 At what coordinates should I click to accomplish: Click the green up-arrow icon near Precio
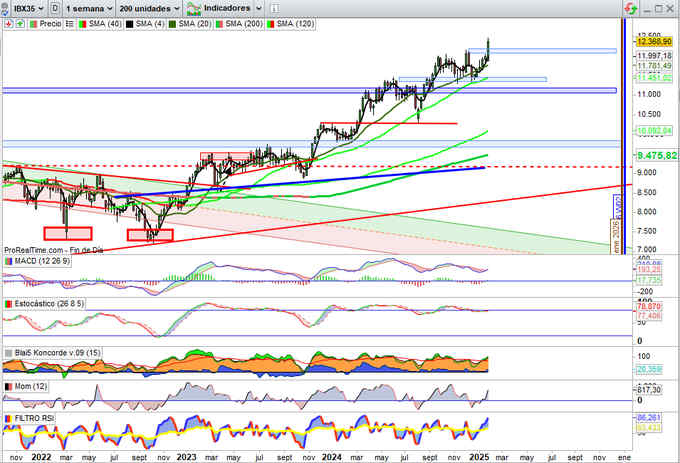[x=20, y=21]
